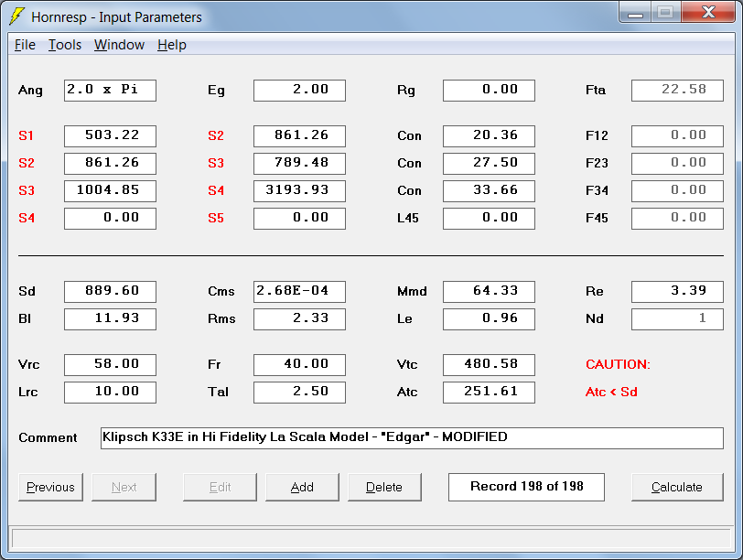The width and height of the screenshot is (743, 560).
Task: Select the Atc field showing 251.61
Action: pyautogui.click(x=489, y=393)
